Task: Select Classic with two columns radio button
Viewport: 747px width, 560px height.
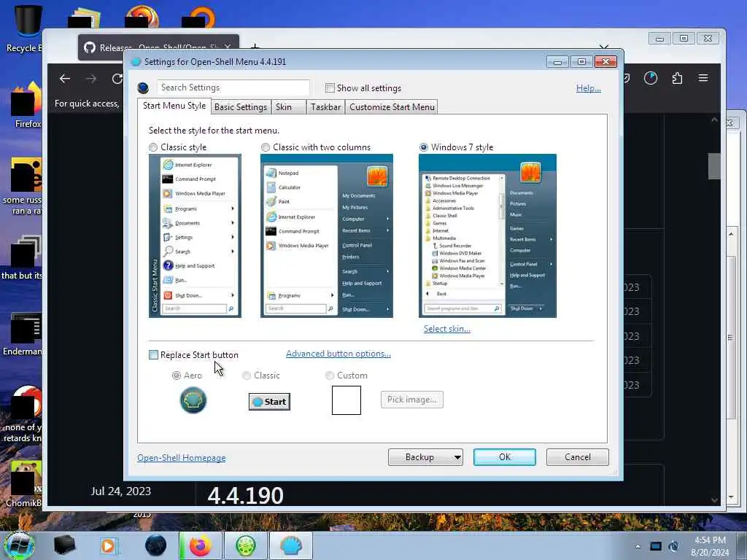Action: pyautogui.click(x=266, y=147)
